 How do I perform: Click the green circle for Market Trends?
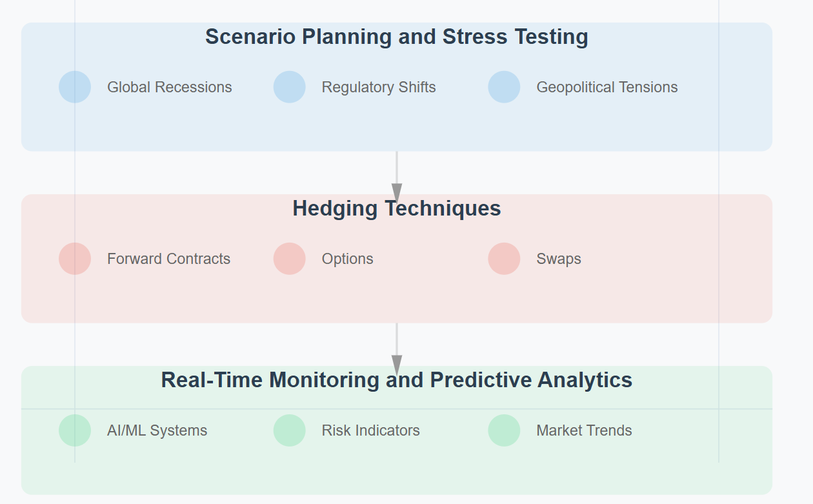click(x=504, y=430)
